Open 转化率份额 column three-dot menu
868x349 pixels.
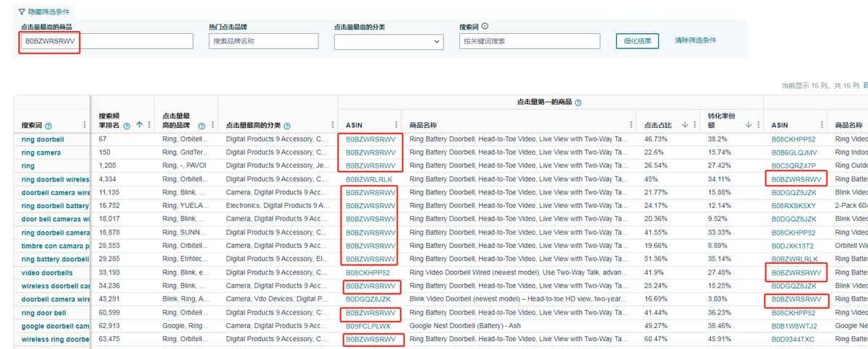coord(757,125)
